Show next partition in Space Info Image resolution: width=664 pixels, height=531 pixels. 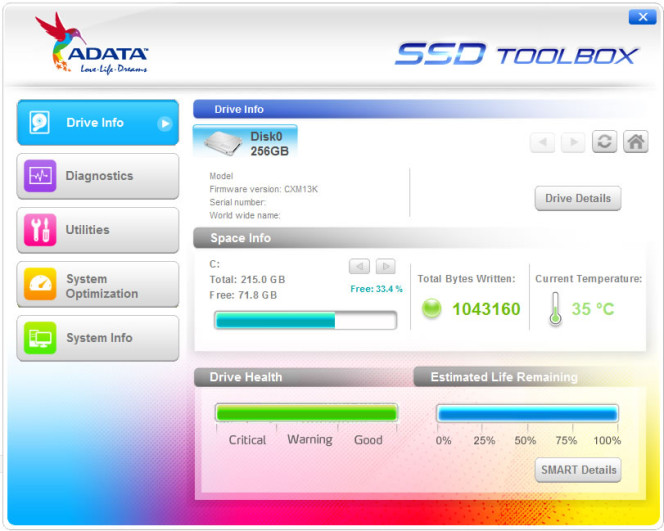point(386,266)
